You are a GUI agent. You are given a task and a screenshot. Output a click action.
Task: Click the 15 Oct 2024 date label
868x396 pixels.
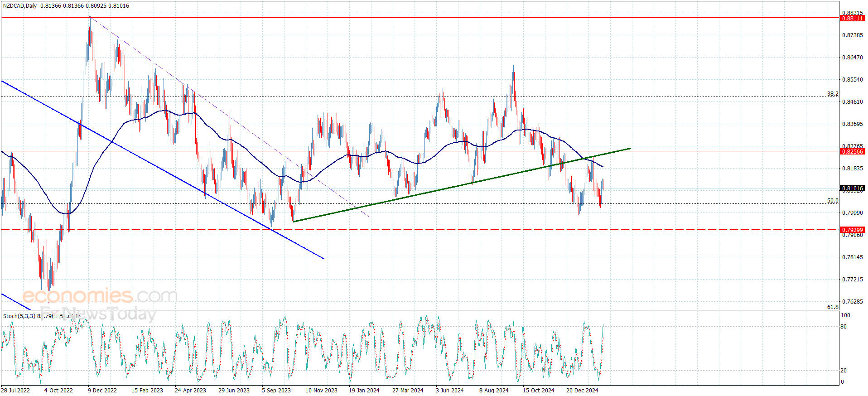point(539,391)
